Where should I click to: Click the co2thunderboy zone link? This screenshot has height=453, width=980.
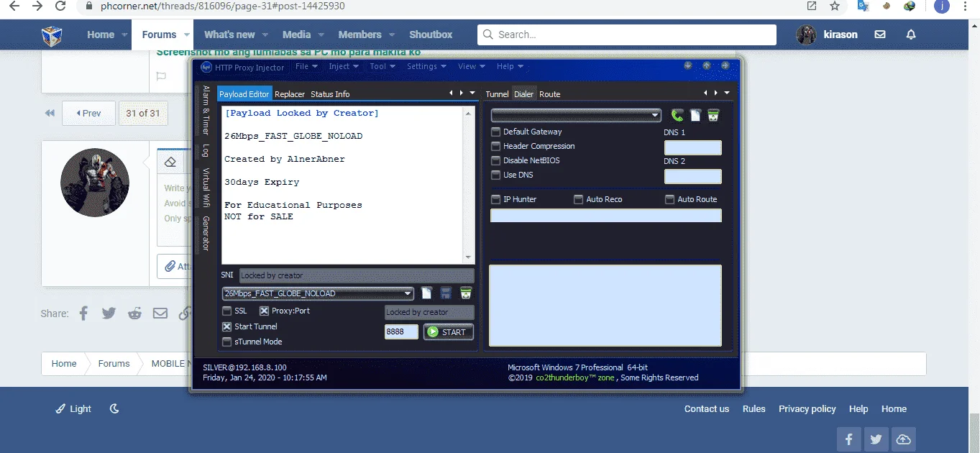click(x=575, y=377)
